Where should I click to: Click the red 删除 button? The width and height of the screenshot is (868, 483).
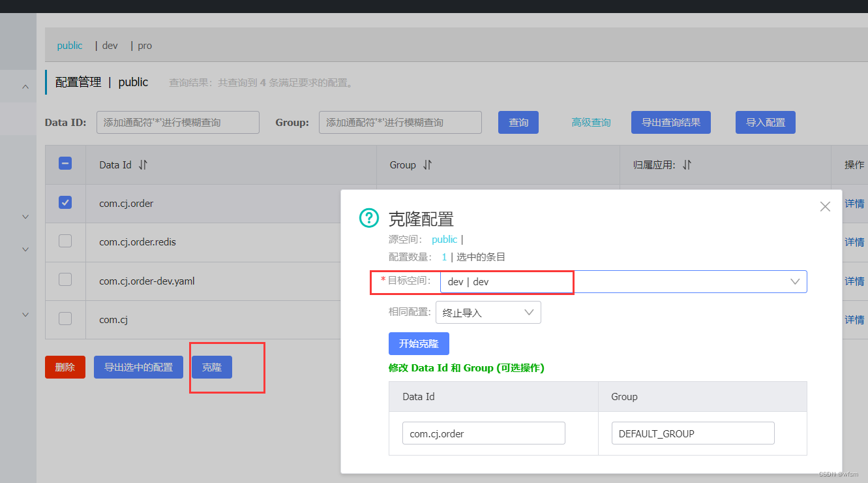tap(65, 367)
